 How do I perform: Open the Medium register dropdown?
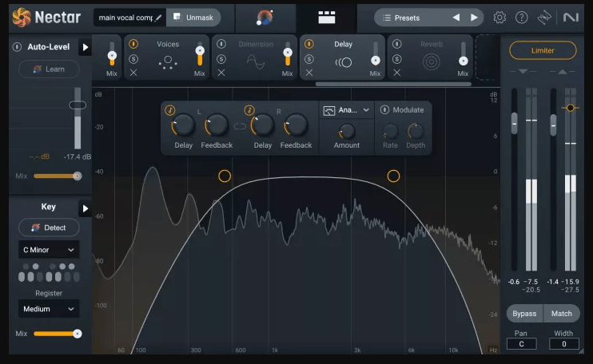point(49,309)
